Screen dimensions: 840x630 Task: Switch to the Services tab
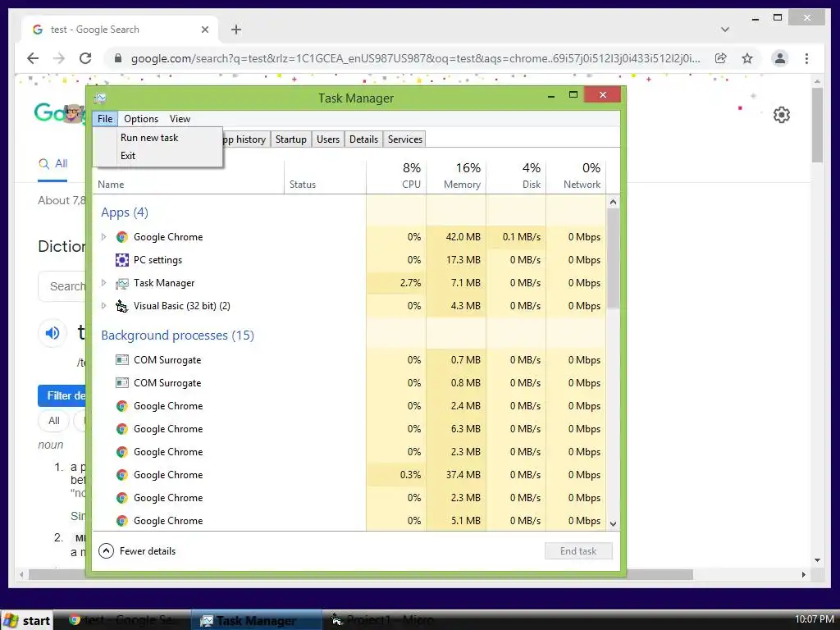click(405, 139)
